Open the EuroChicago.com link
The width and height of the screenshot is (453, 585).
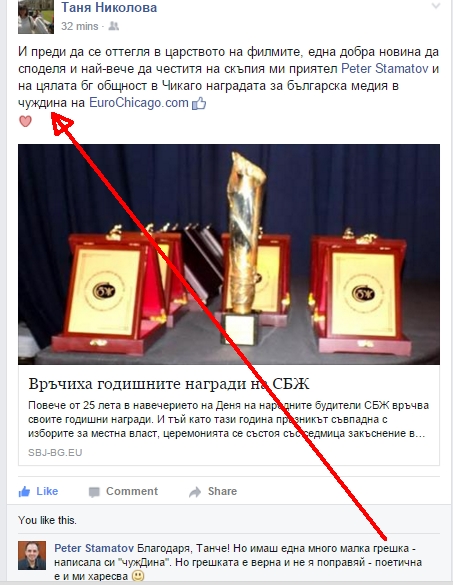(139, 103)
